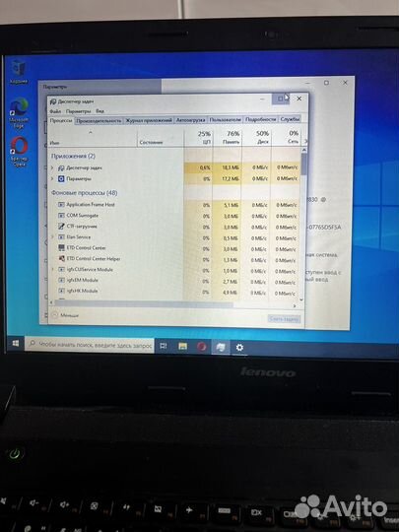Image resolution: width=399 pixels, height=532 pixels.
Task: Switch to the Автозагрузка tab
Action: pos(191,120)
